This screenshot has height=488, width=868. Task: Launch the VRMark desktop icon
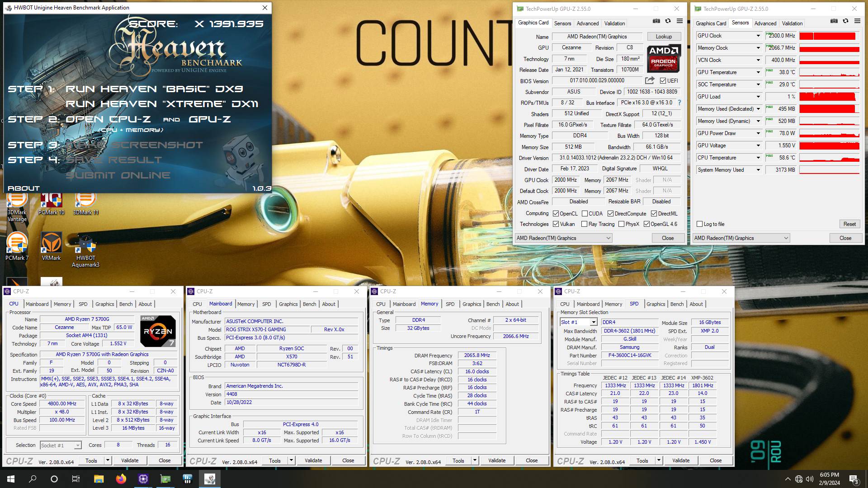point(51,246)
